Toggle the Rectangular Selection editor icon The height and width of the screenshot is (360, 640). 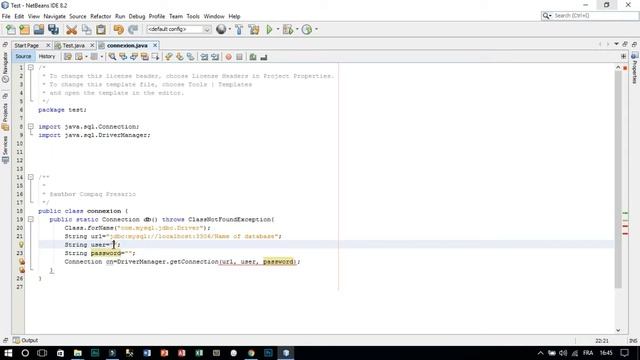point(155,57)
